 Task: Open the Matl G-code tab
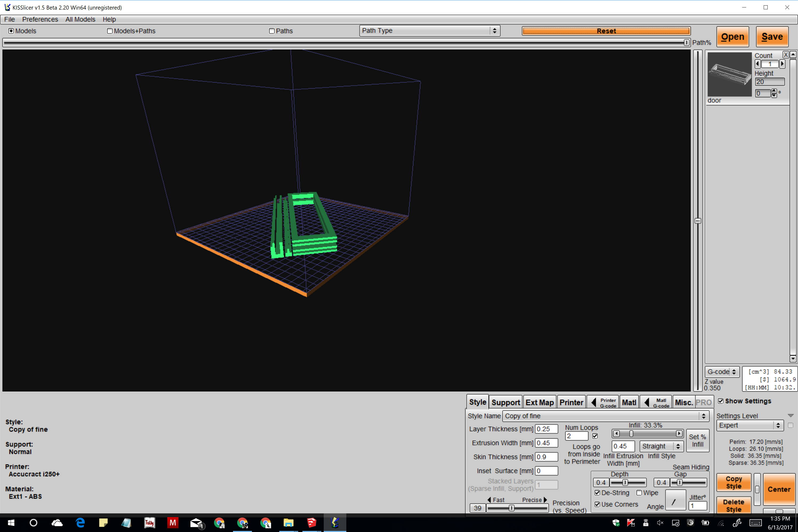(656, 402)
